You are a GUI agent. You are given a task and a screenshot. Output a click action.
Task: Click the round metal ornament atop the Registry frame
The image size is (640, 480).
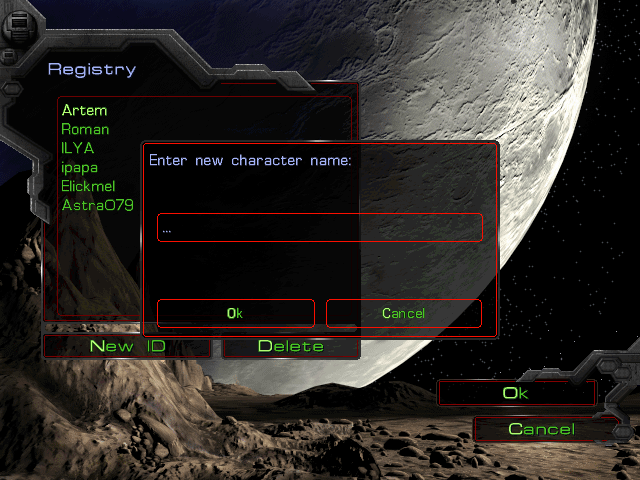(19, 25)
